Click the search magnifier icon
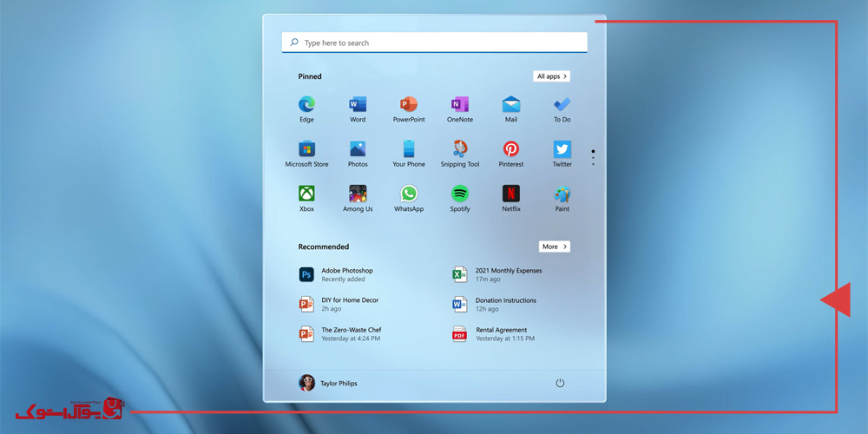 (x=294, y=42)
